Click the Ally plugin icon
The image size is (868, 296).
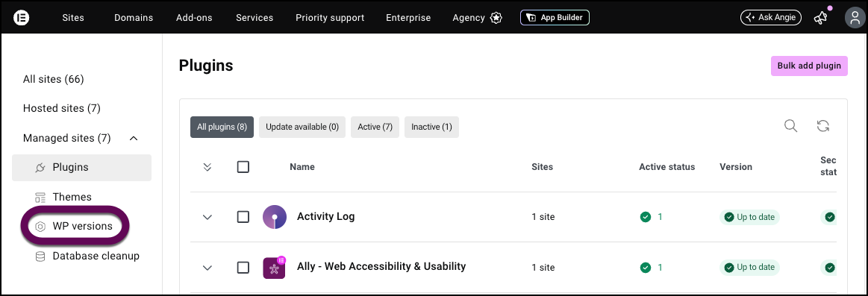point(274,268)
